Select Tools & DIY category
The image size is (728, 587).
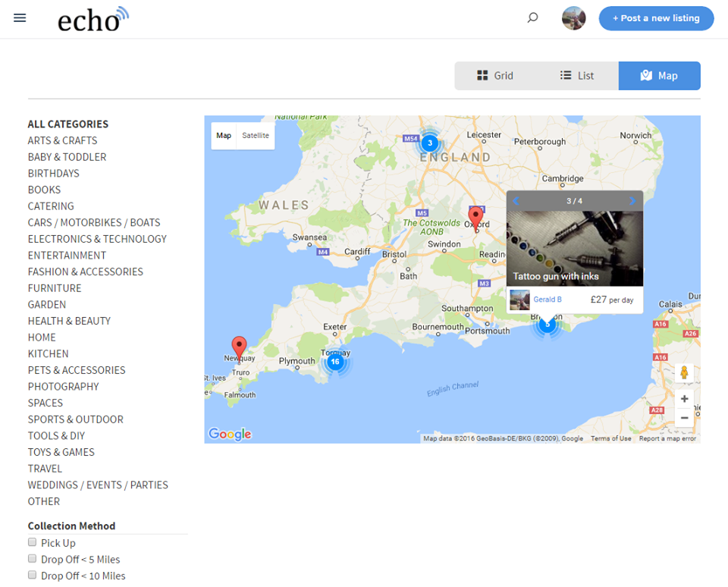click(56, 436)
